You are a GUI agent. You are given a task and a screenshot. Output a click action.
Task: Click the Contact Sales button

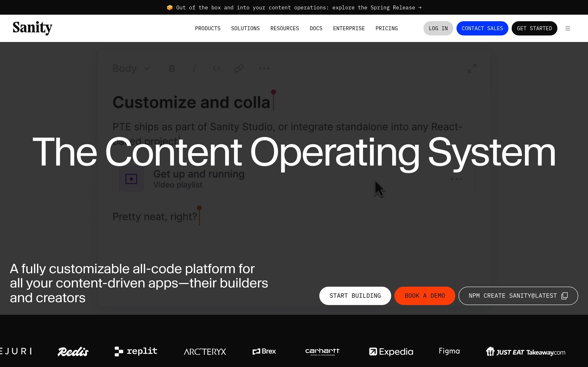(x=482, y=28)
